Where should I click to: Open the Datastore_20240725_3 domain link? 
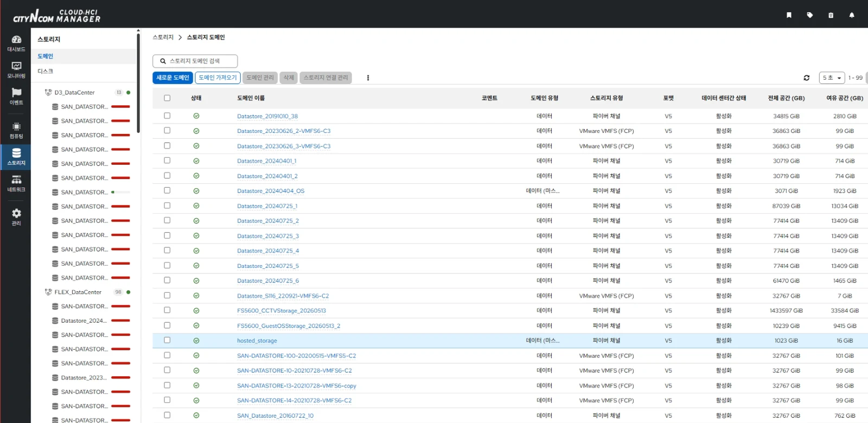268,236
